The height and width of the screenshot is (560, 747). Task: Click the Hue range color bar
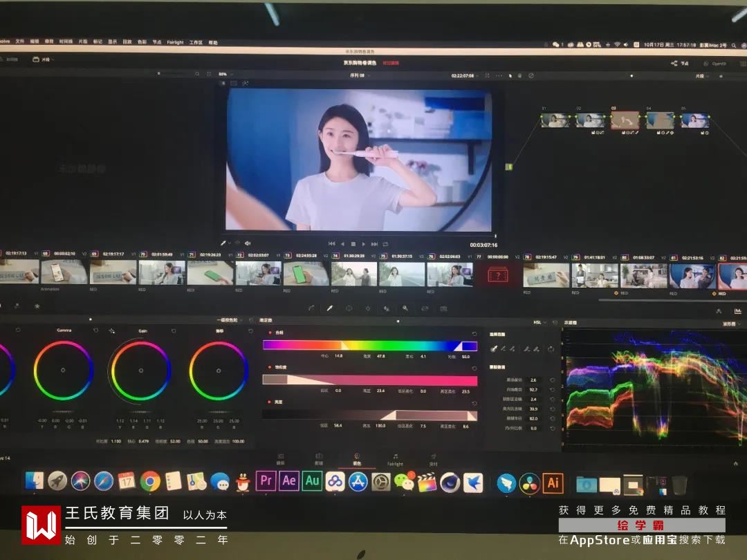(369, 345)
